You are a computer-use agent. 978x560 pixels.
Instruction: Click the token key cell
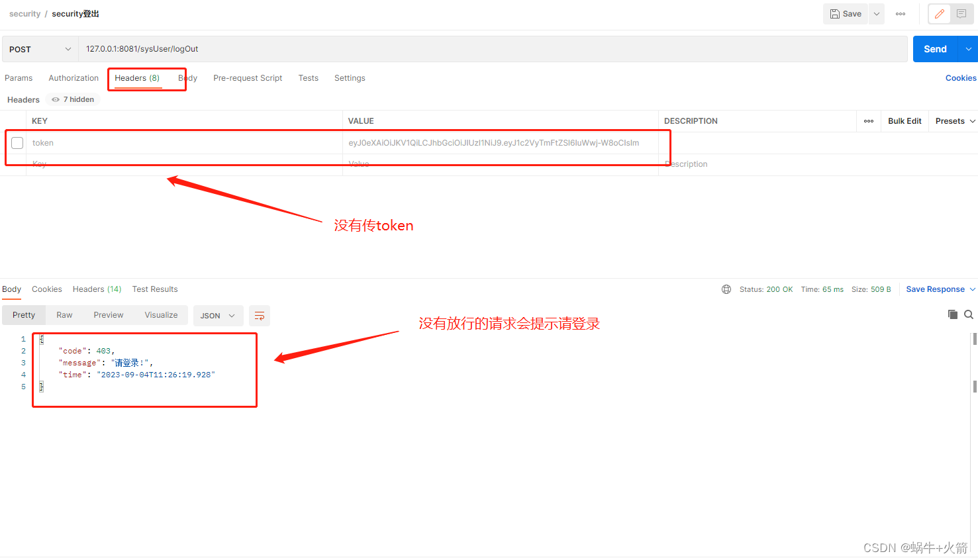(x=184, y=143)
